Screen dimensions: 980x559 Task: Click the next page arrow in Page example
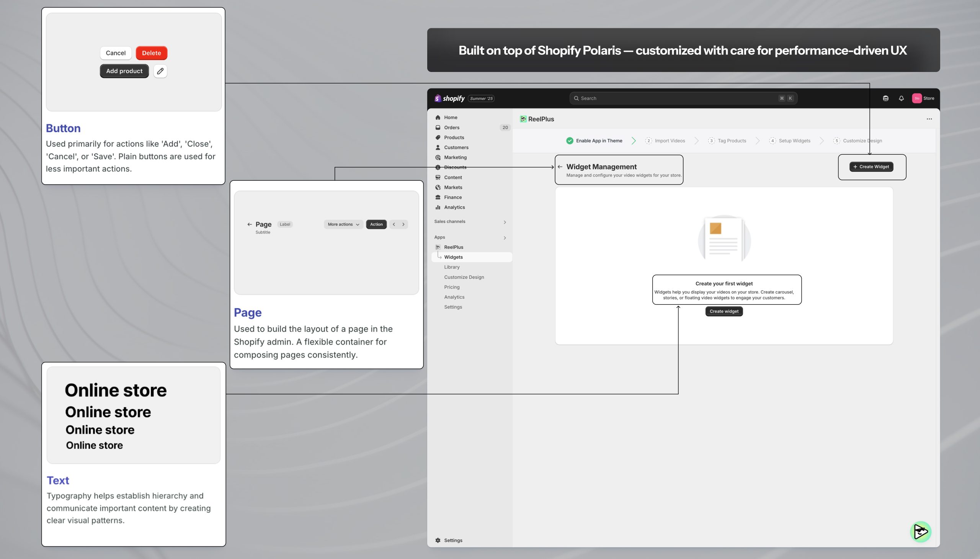coord(403,224)
